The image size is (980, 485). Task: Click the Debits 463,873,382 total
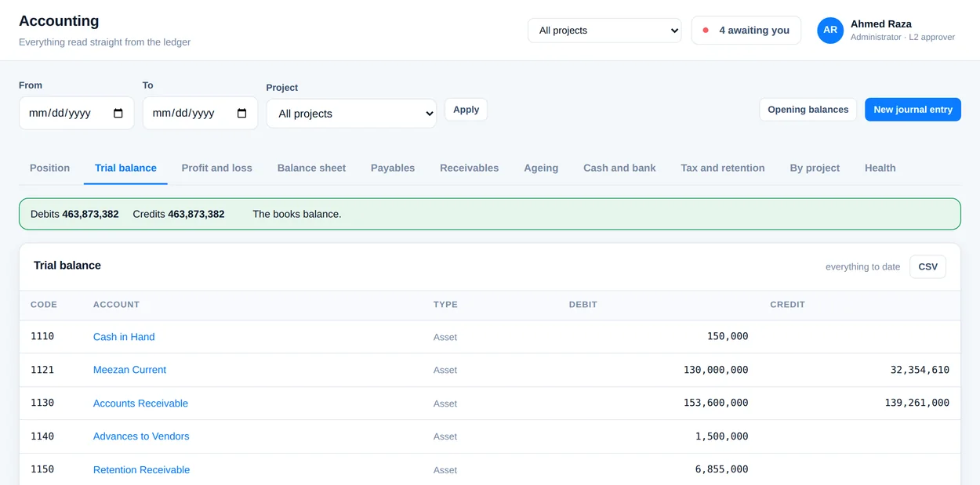74,214
